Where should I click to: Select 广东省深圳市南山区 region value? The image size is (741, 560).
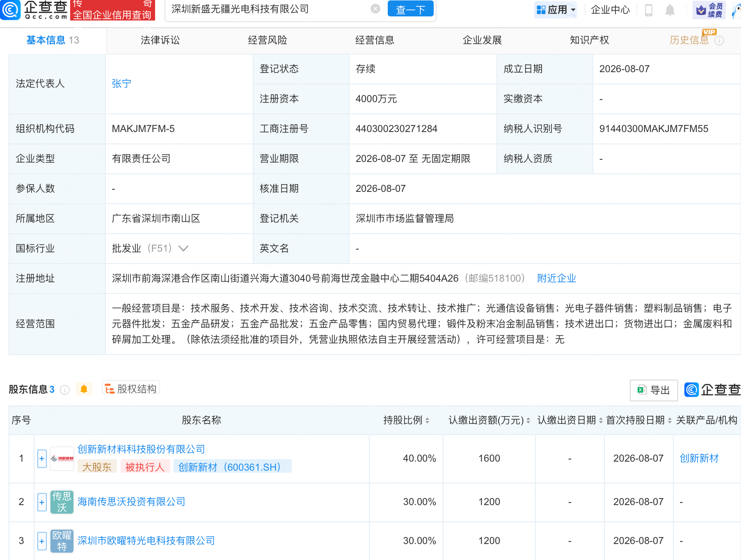(x=156, y=219)
